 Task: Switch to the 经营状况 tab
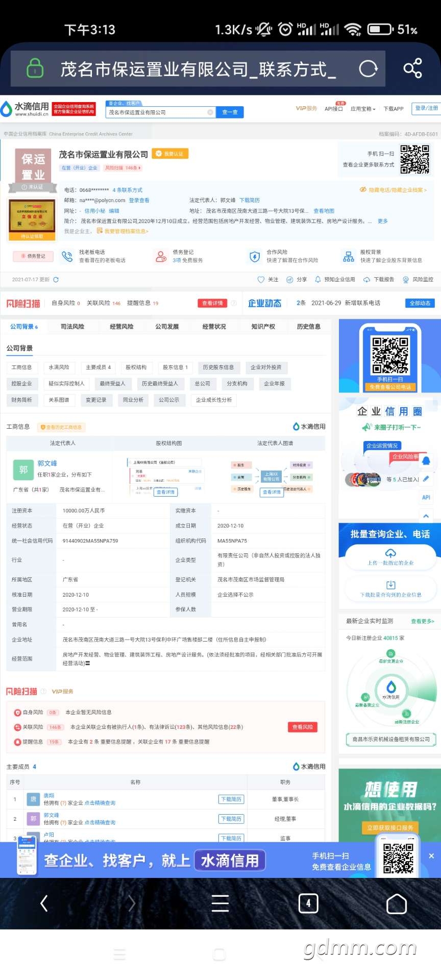[x=214, y=327]
